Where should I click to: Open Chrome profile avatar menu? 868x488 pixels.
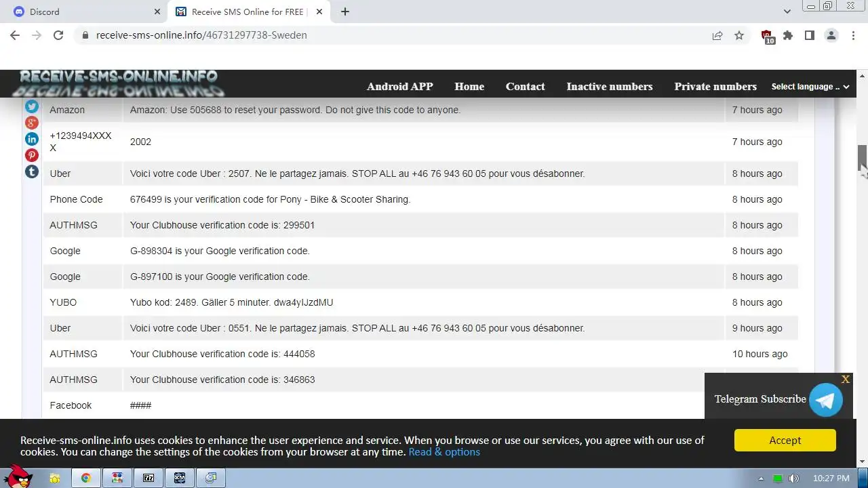point(831,35)
